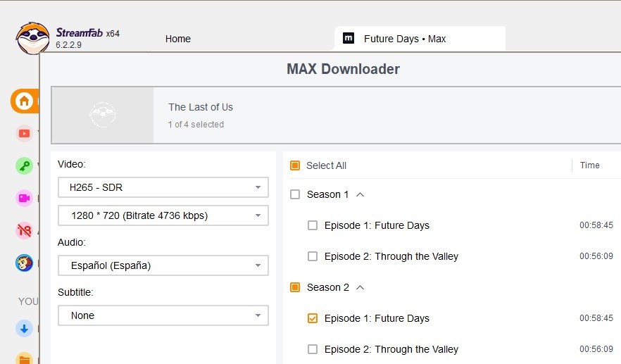Open the 1280 * 720 resolution dropdown
This screenshot has width=621, height=364.
[x=163, y=215]
